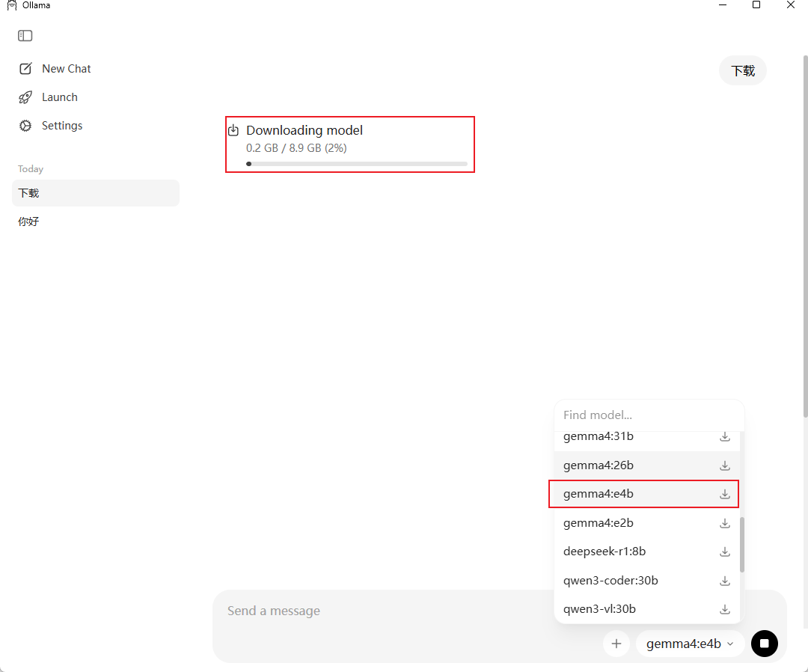808x672 pixels.
Task: Click the Today section label
Action: click(31, 169)
